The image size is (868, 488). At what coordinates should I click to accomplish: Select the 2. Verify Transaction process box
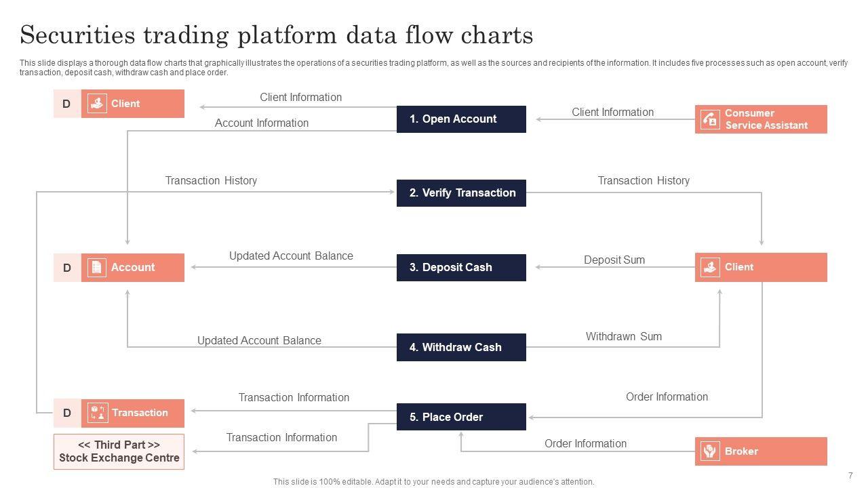[x=461, y=193]
